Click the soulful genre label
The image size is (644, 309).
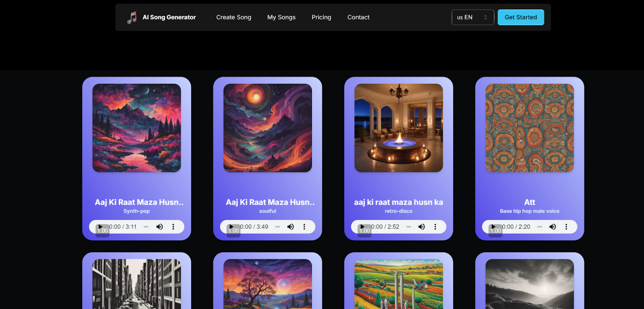coord(268,211)
